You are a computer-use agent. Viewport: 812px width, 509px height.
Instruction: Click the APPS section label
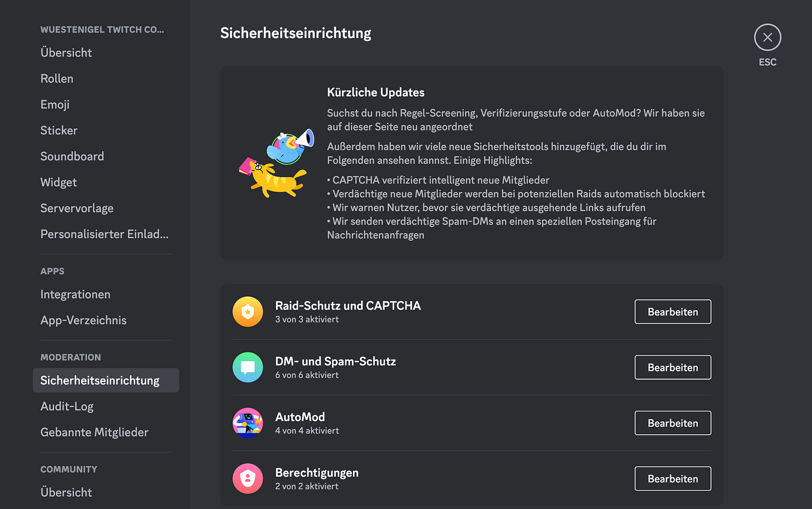pos(52,272)
